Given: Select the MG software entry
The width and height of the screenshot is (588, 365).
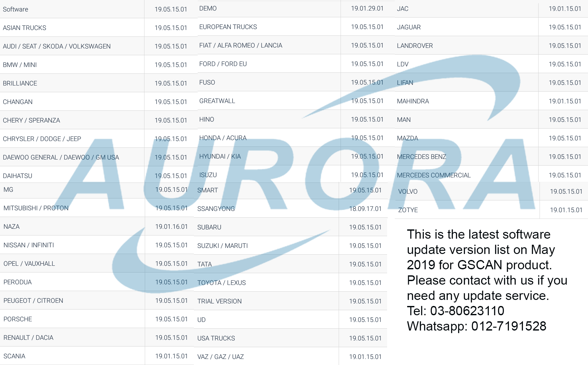Looking at the screenshot, I should coord(8,190).
